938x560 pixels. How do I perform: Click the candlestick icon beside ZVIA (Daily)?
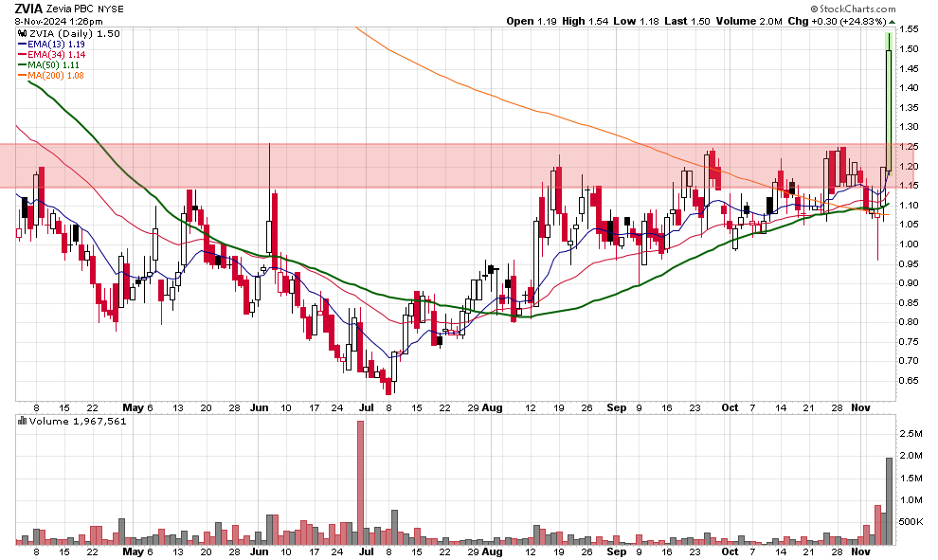click(x=23, y=33)
